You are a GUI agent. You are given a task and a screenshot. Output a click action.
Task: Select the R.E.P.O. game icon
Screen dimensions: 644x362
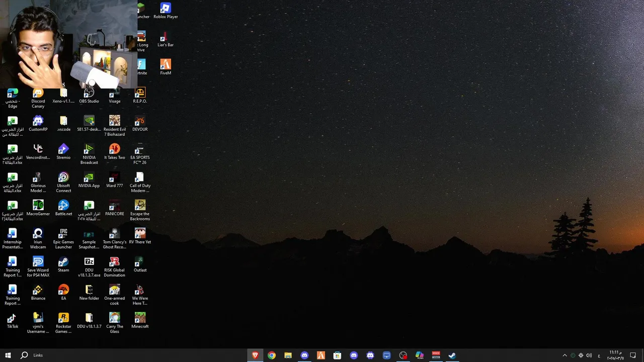(140, 96)
